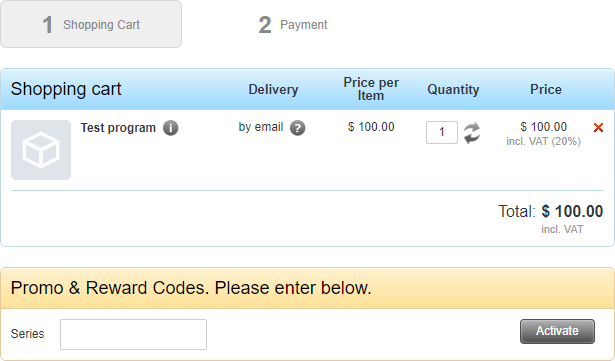Image resolution: width=615 pixels, height=361 pixels.
Task: Click the Price column header
Action: click(x=546, y=89)
